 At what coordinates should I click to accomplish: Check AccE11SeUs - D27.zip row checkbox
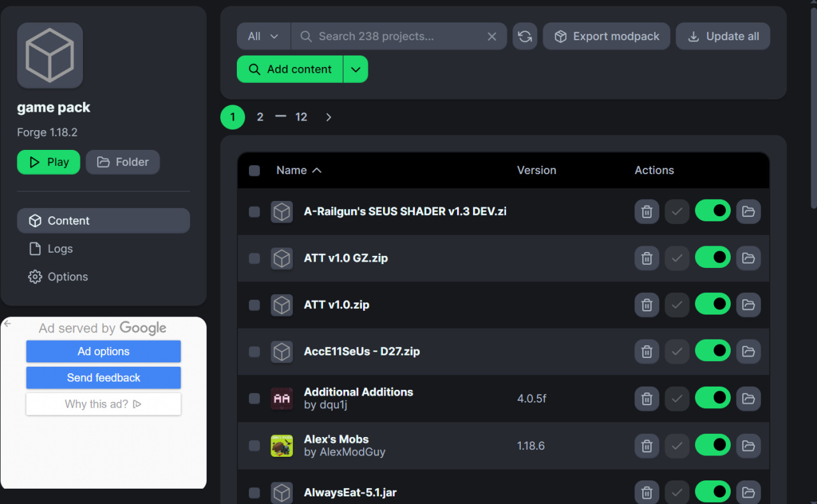[x=254, y=352]
